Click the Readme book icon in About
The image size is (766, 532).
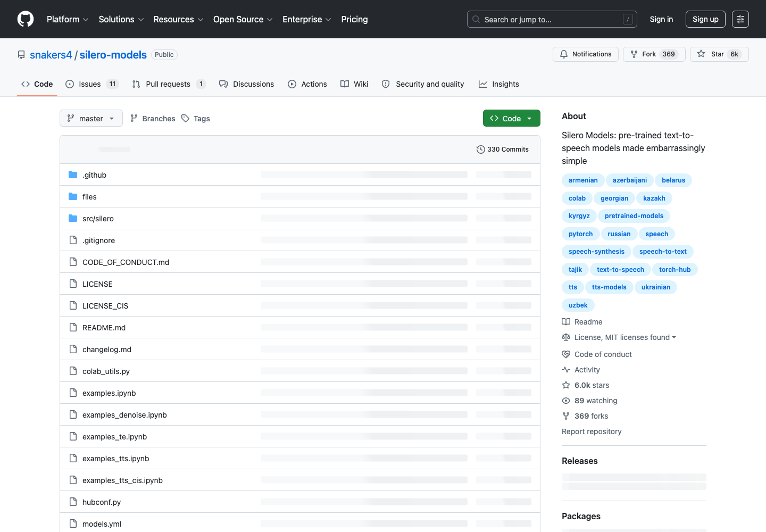coord(566,322)
